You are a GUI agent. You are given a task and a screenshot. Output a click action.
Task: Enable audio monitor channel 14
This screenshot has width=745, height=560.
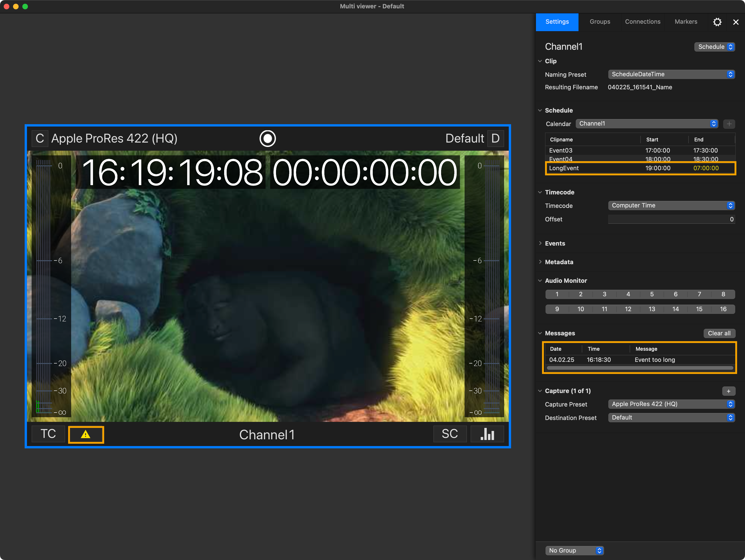pyautogui.click(x=676, y=309)
